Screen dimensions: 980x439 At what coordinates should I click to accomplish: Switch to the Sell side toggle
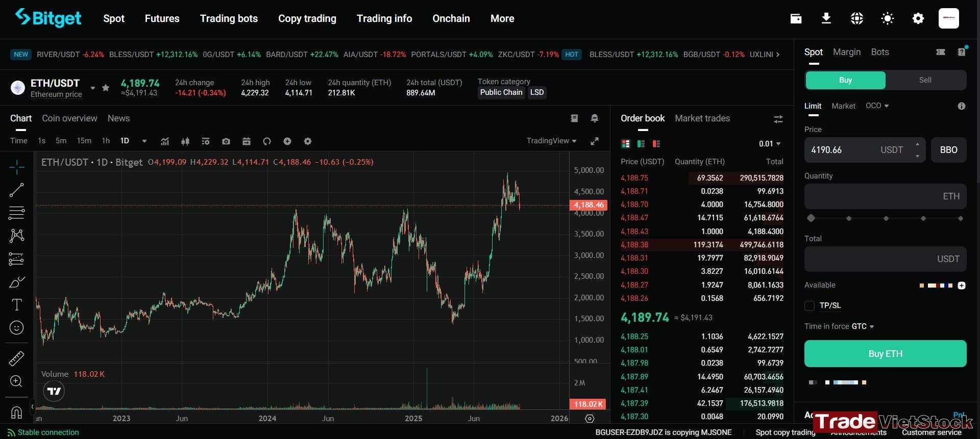[925, 80]
